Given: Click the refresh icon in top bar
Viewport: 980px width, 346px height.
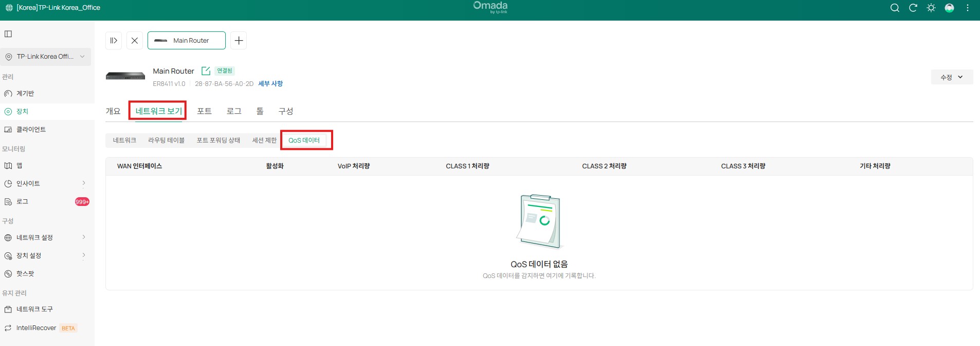Looking at the screenshot, I should [913, 8].
